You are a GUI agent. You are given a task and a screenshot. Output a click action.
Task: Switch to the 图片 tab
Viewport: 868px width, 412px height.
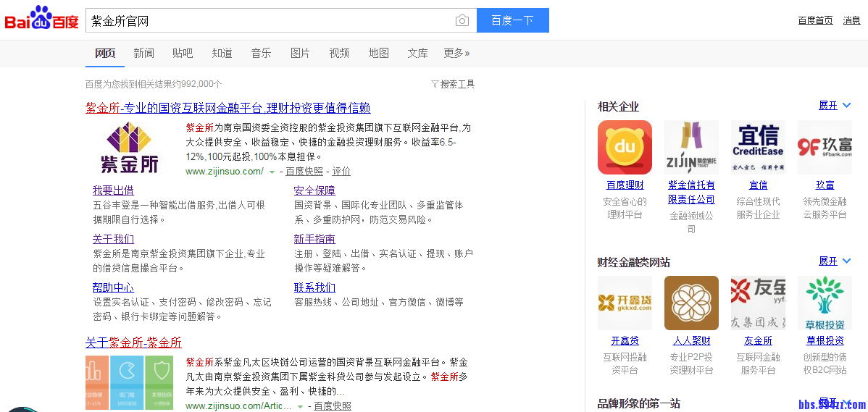(x=301, y=53)
